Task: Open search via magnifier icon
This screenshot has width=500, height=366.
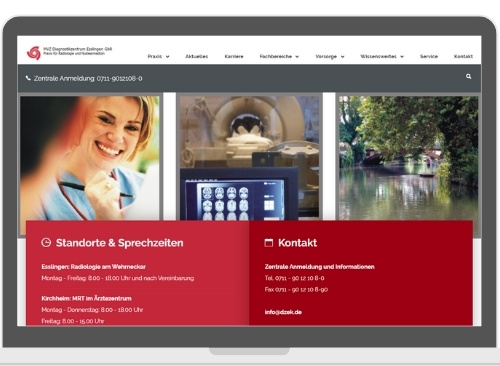Action: point(468,77)
